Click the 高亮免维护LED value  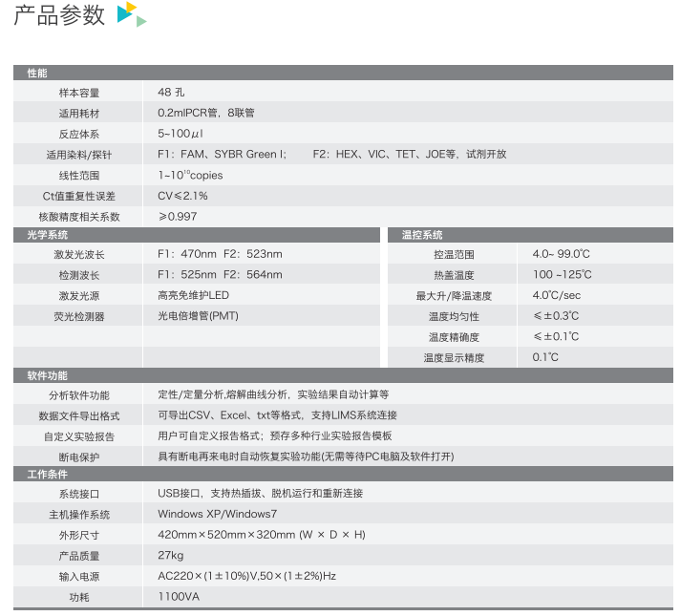(x=193, y=295)
